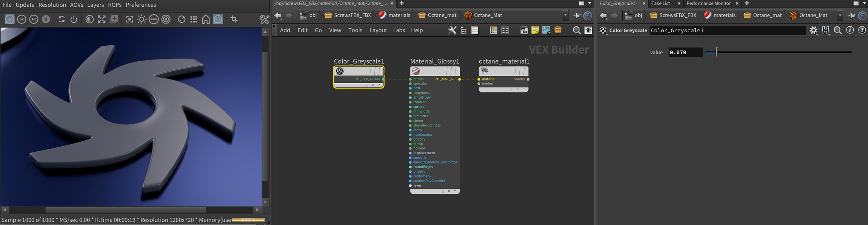Toggle the pin on the parameter pane

pyautogui.click(x=851, y=15)
